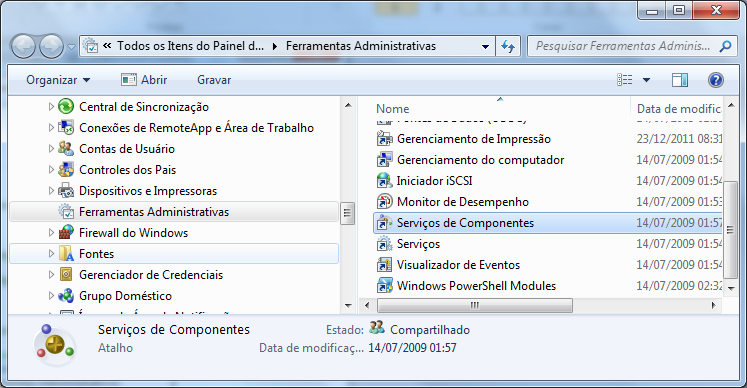Viewport: 747px width, 388px height.
Task: Click the refresh arrows button
Action: (x=508, y=46)
